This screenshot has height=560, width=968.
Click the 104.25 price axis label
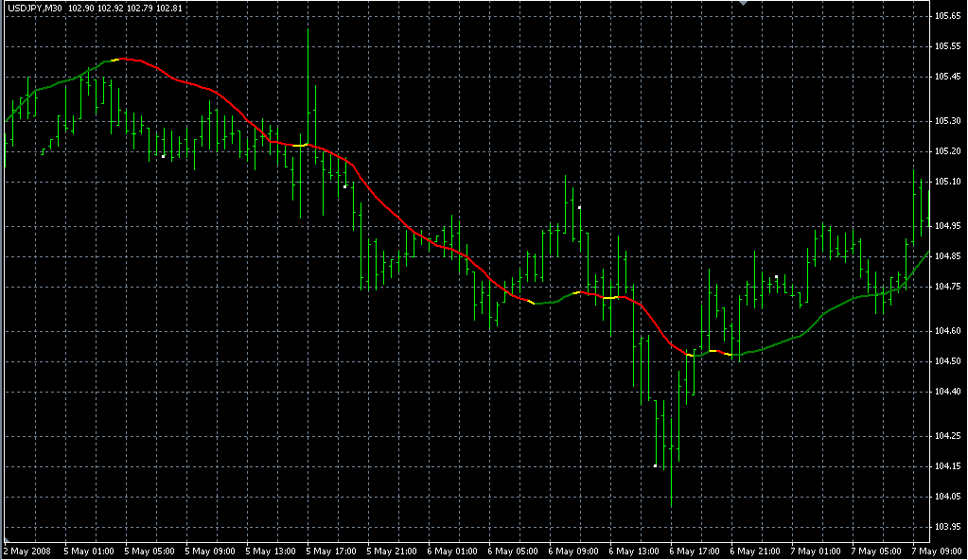tap(947, 436)
